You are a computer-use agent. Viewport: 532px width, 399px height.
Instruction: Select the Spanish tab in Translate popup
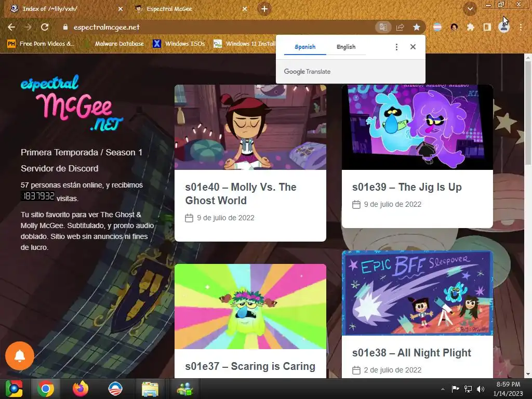pos(304,47)
